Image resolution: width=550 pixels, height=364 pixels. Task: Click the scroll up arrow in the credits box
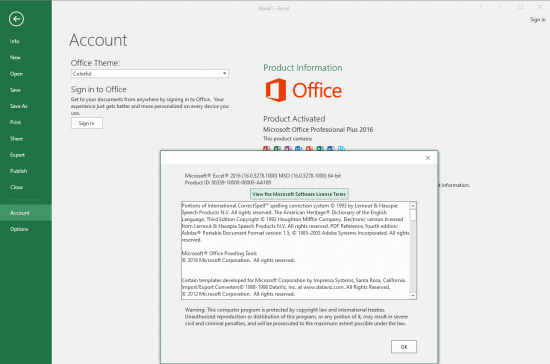click(x=413, y=205)
